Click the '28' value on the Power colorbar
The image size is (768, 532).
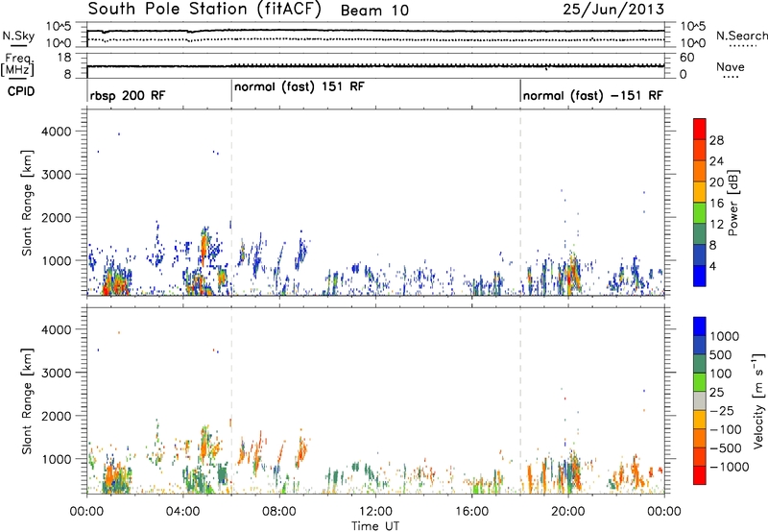pyautogui.click(x=716, y=140)
